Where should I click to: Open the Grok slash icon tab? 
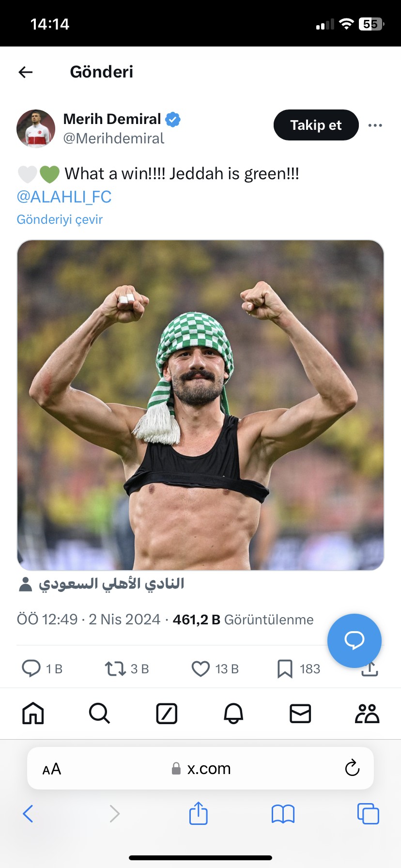(167, 713)
